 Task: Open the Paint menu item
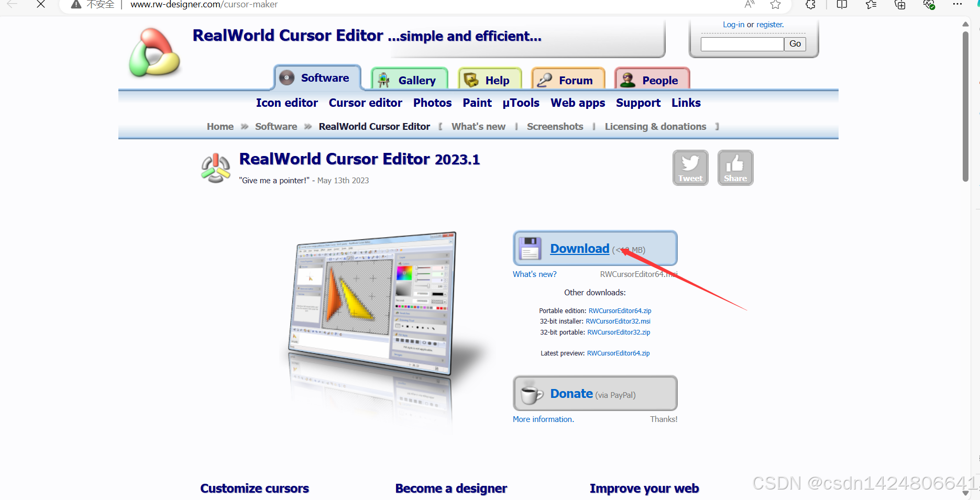(477, 103)
